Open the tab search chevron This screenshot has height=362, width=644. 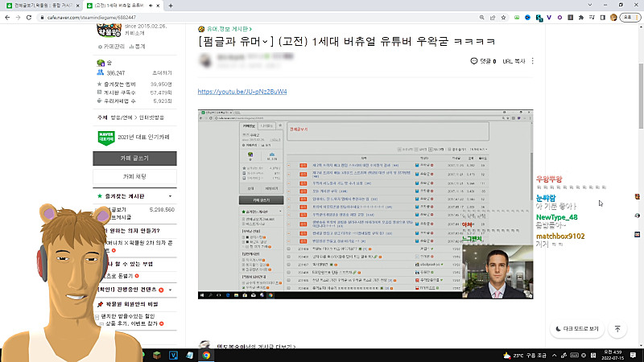tap(590, 6)
